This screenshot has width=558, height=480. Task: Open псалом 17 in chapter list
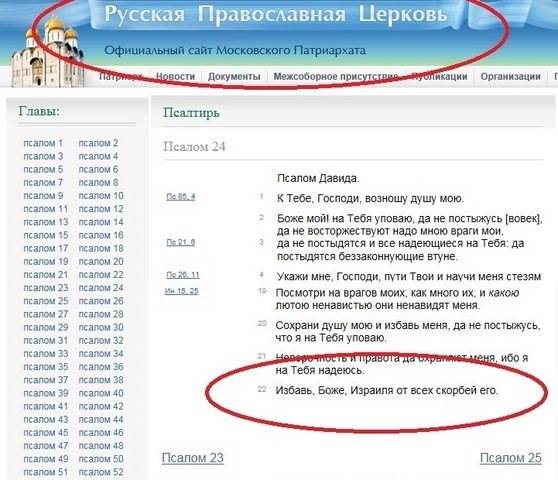(x=46, y=248)
